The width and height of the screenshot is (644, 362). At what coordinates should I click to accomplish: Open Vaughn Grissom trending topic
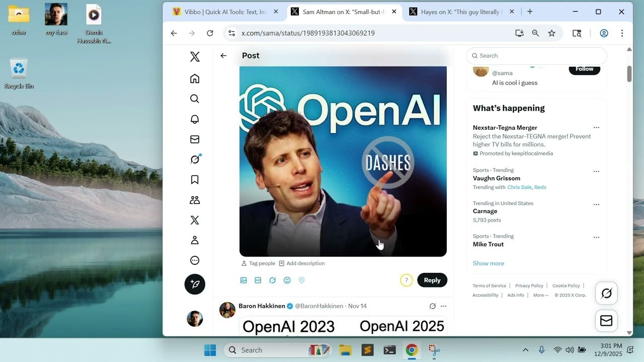[497, 178]
